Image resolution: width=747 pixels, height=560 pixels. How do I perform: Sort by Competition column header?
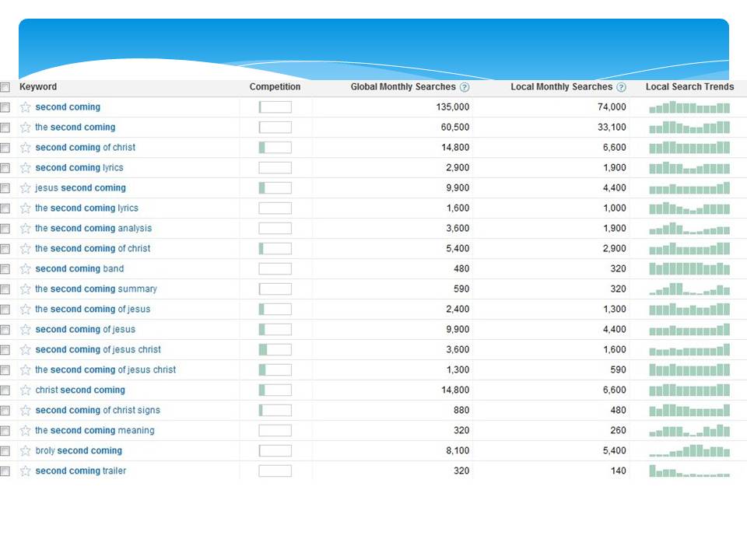275,87
